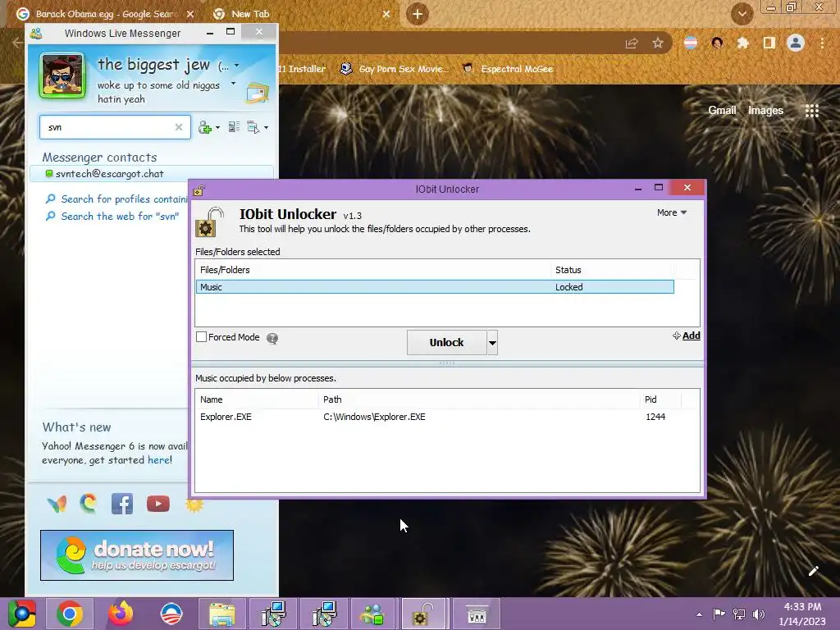Click the Gmail link on the new tab page
The width and height of the screenshot is (840, 630).
point(722,111)
